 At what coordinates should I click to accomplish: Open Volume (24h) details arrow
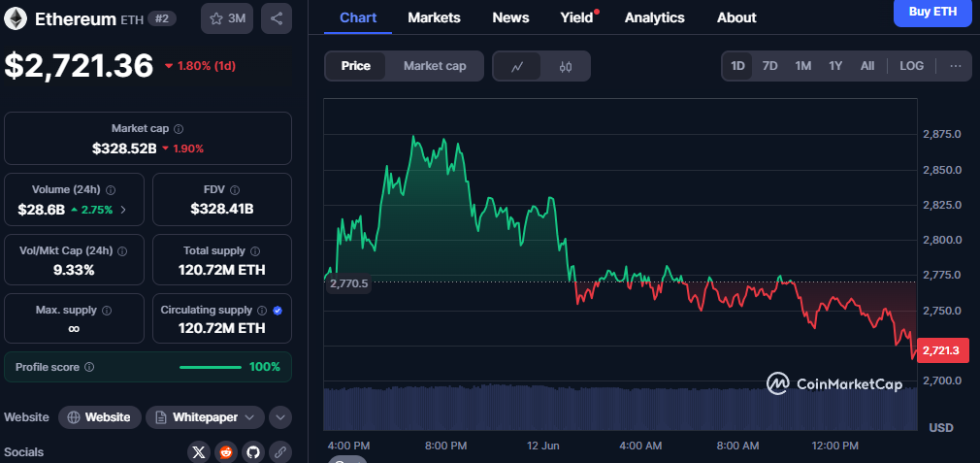[123, 210]
